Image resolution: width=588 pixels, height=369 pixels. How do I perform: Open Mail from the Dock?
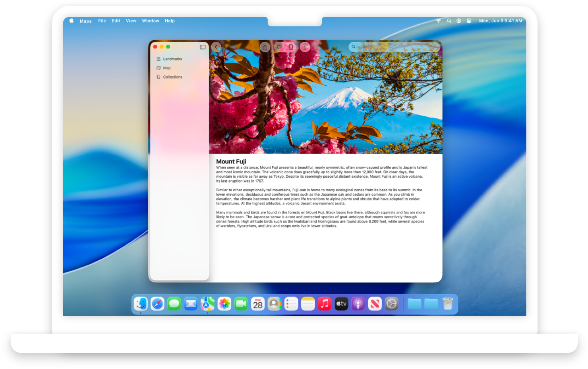pos(191,304)
